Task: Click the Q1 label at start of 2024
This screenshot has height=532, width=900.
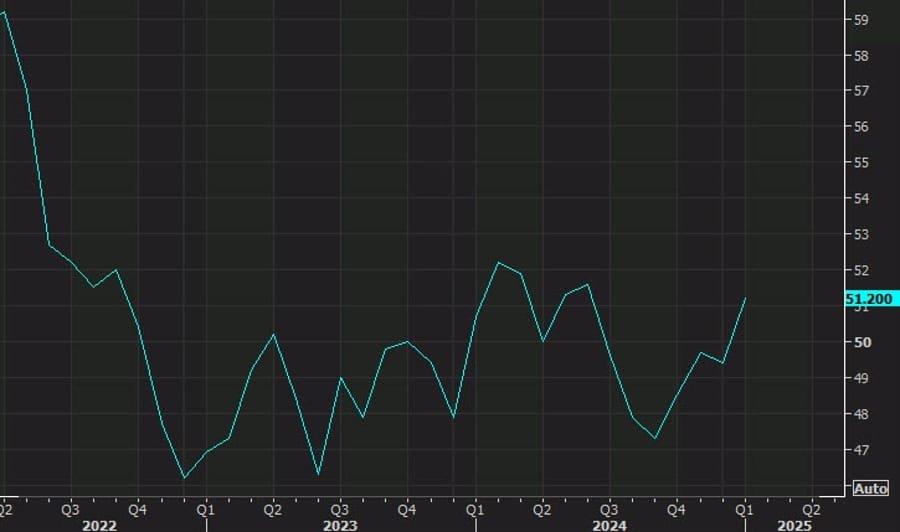Action: click(x=474, y=507)
